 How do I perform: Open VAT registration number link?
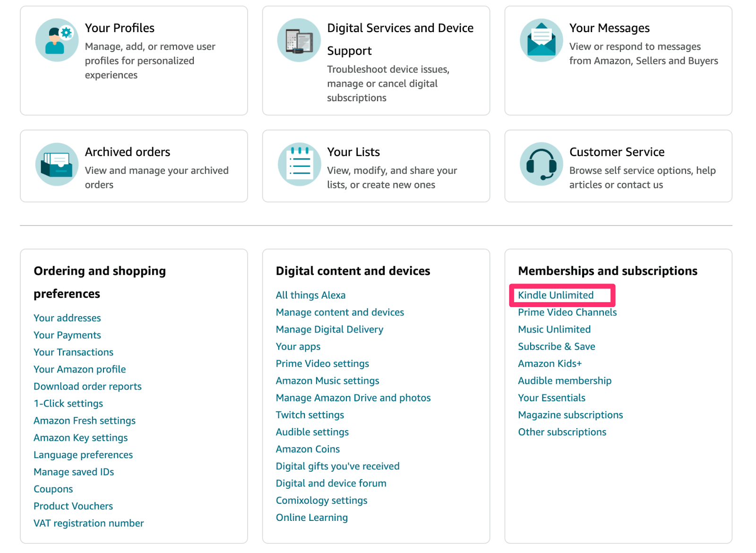(88, 523)
